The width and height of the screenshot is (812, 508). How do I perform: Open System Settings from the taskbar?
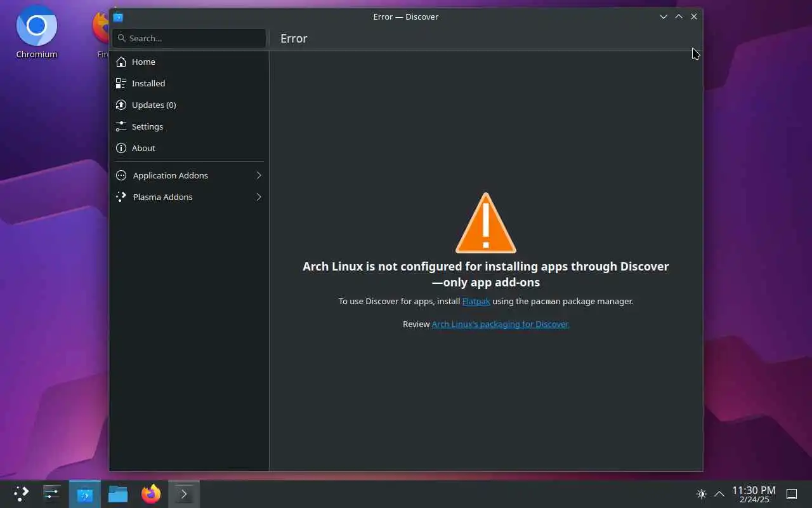(x=51, y=493)
